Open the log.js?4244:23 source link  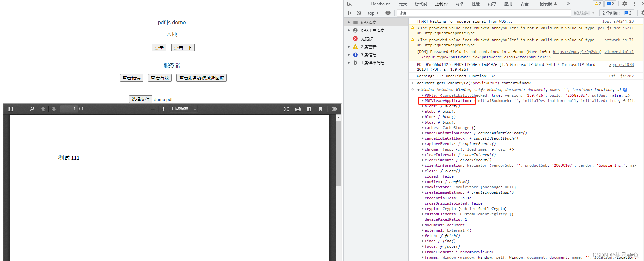click(x=618, y=21)
